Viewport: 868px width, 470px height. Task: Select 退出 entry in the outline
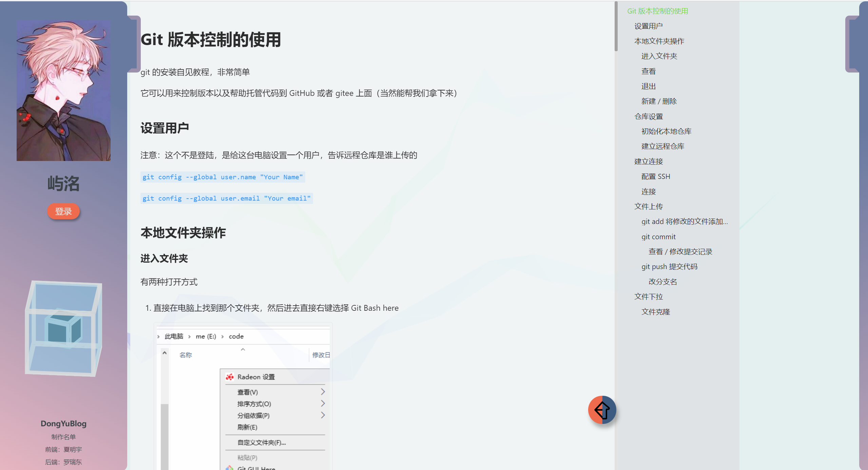tap(649, 86)
